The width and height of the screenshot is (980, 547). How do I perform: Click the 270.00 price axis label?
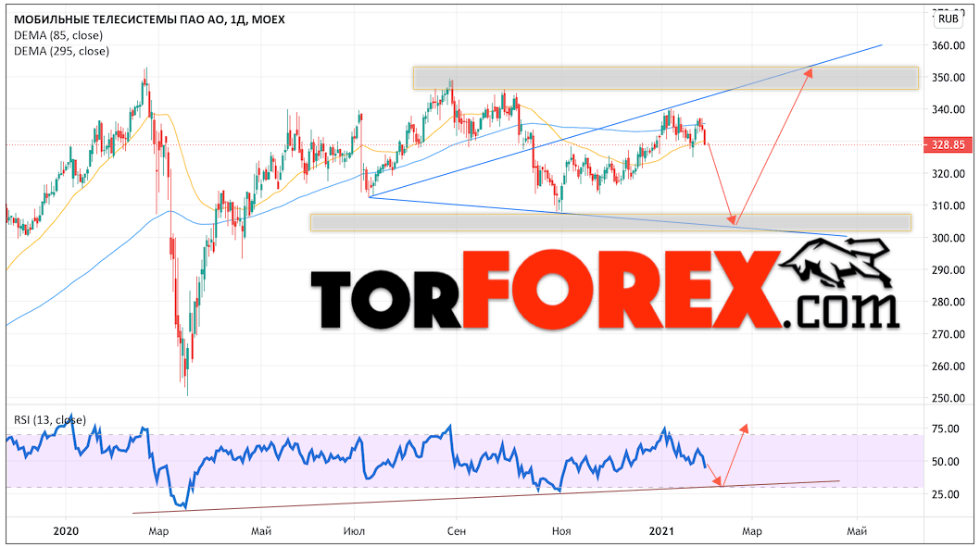click(x=949, y=334)
